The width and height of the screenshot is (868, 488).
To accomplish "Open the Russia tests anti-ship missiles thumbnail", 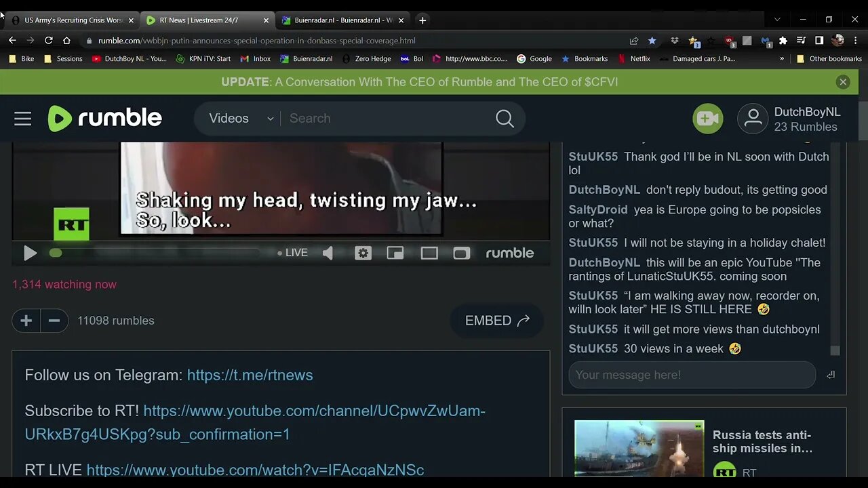I will [x=639, y=448].
